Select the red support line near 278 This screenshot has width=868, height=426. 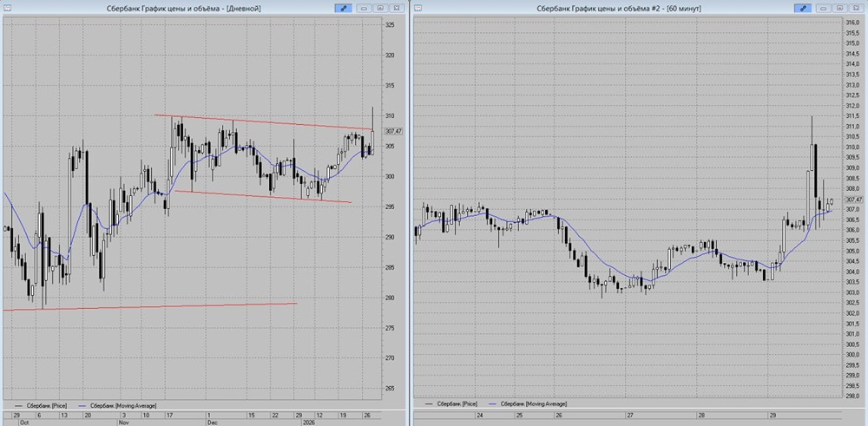150,306
